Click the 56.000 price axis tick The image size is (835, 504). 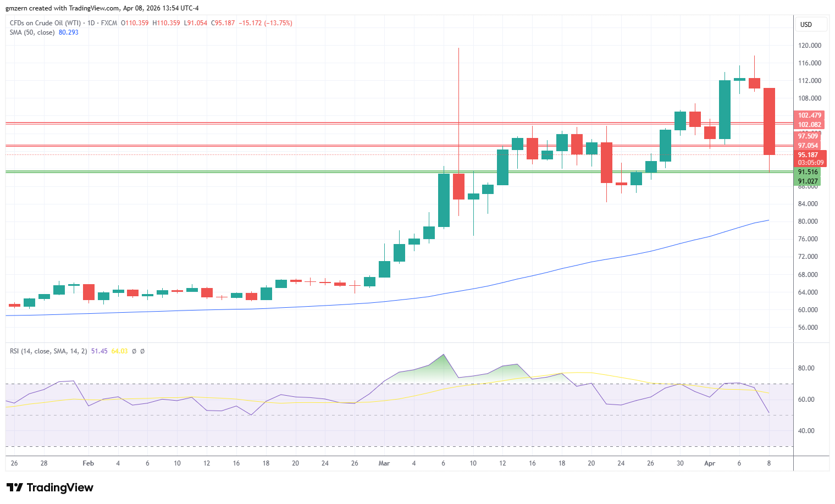click(x=808, y=328)
